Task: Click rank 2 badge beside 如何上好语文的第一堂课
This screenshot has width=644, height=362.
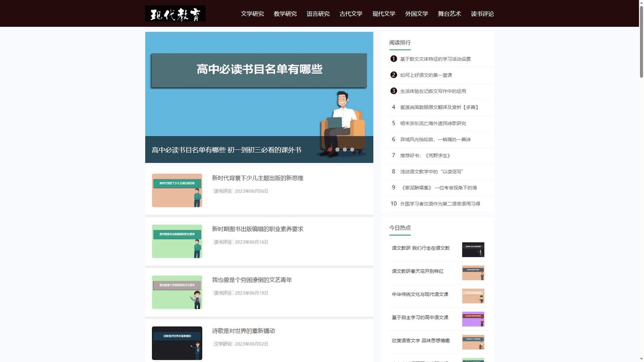Action: [394, 75]
